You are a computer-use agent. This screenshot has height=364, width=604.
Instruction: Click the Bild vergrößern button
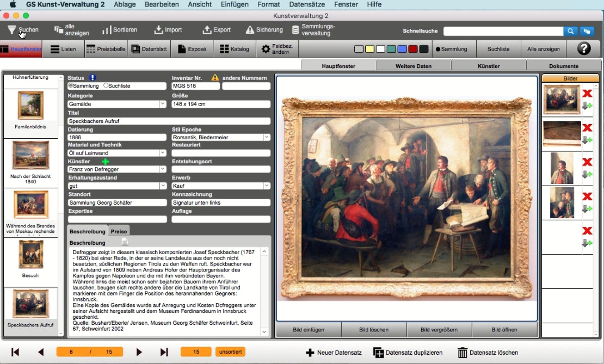point(439,330)
